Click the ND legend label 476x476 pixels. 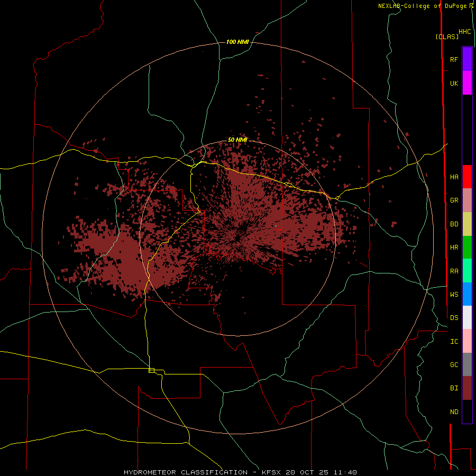pos(454,411)
